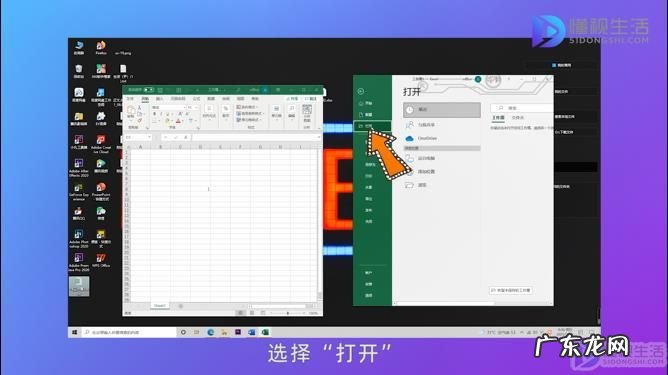Click the New Sheet plus icon
668x375 pixels.
(x=181, y=306)
